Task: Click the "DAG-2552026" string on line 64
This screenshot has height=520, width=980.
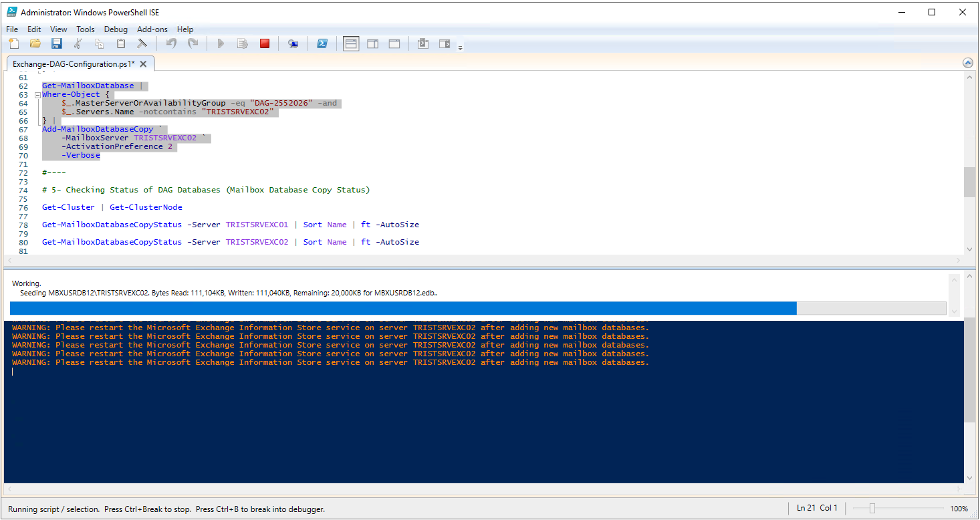Action: 281,103
